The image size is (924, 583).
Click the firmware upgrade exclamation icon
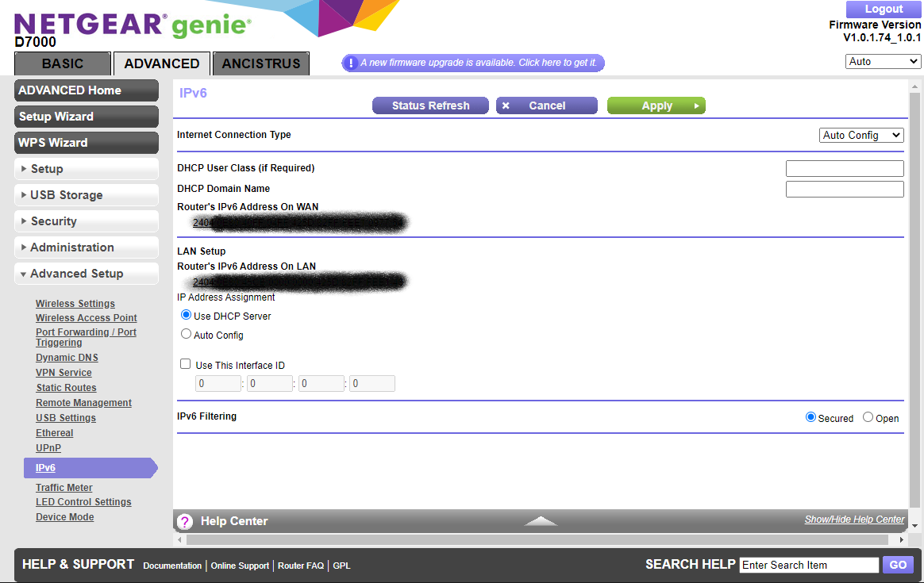(350, 63)
